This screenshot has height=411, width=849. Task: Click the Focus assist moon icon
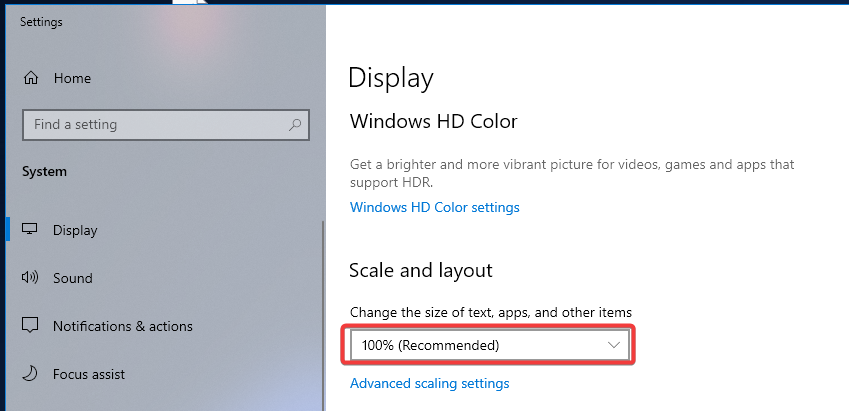click(31, 374)
